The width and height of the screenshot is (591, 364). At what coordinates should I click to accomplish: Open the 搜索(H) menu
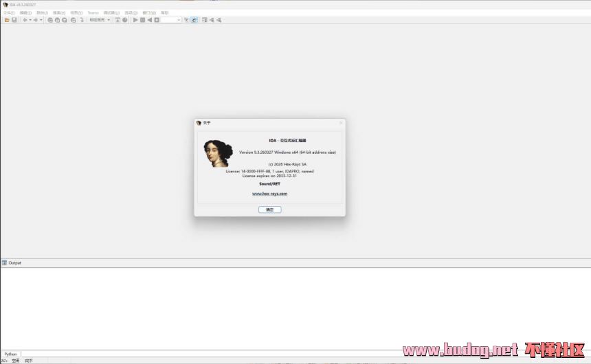[59, 13]
